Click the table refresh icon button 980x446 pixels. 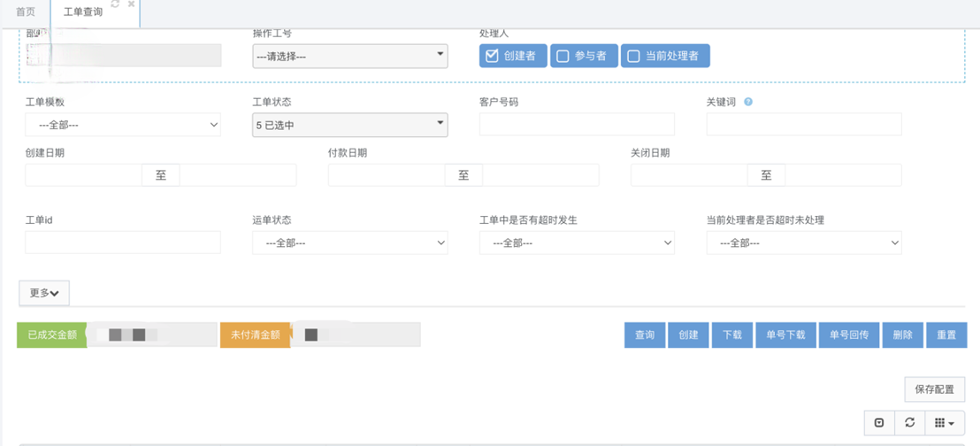(909, 423)
